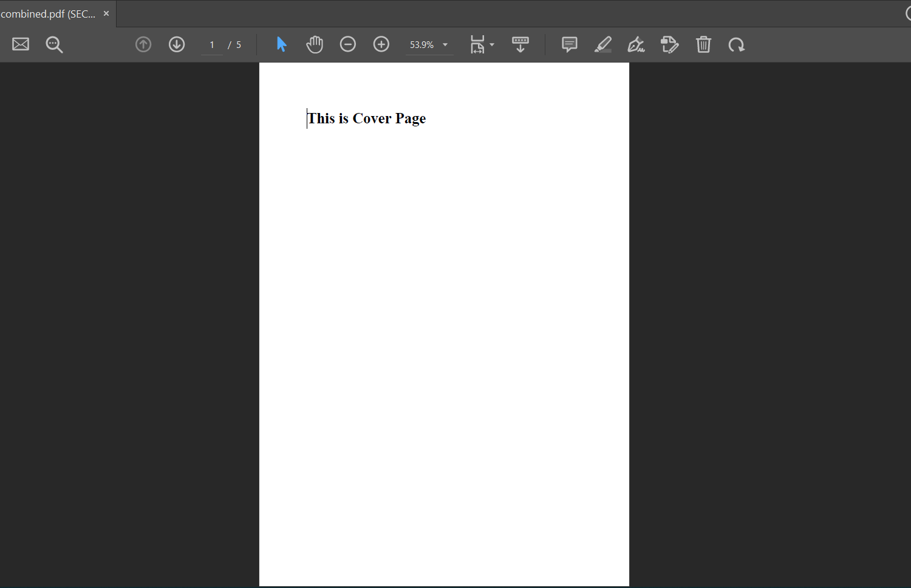This screenshot has height=588, width=911.
Task: Toggle the hand pan tool
Action: click(315, 44)
